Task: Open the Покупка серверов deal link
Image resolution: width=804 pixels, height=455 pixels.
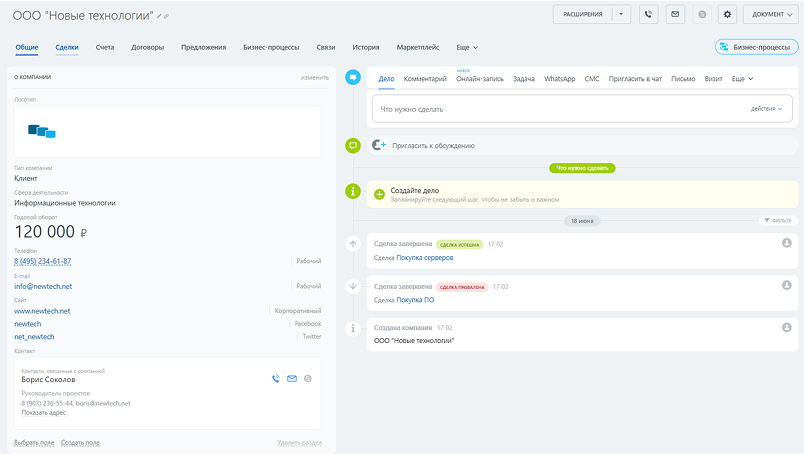Action: pyautogui.click(x=425, y=258)
